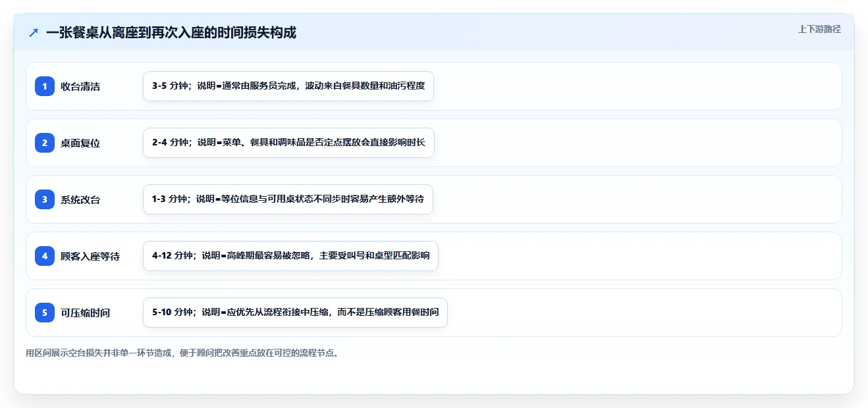The image size is (868, 408).
Task: Click the arrow icon beside the card title
Action: [34, 32]
